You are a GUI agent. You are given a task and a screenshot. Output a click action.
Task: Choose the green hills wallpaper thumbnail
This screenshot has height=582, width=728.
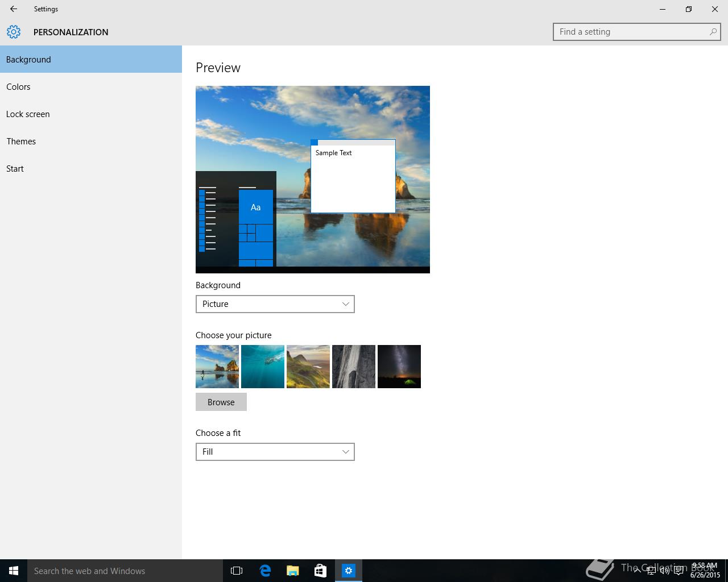tap(308, 367)
